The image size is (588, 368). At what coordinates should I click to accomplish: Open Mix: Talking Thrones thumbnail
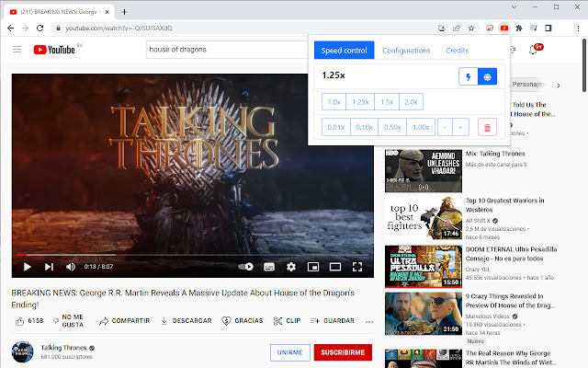point(424,171)
